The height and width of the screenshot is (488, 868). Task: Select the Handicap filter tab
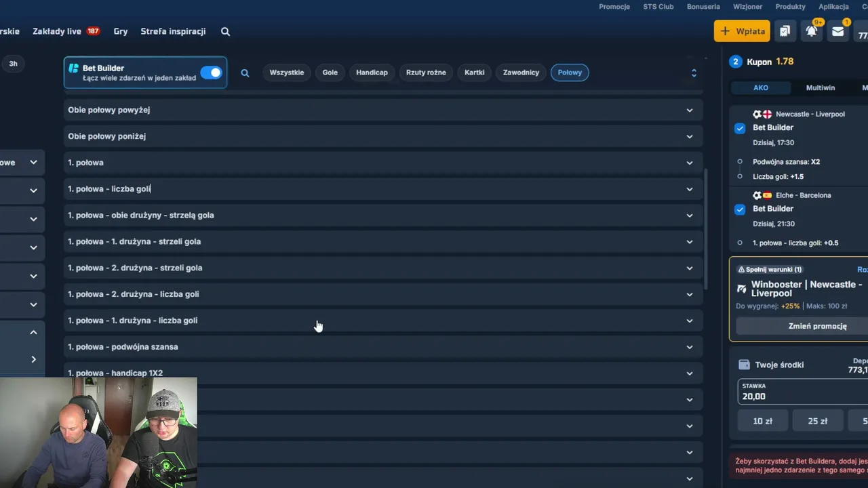coord(372,73)
